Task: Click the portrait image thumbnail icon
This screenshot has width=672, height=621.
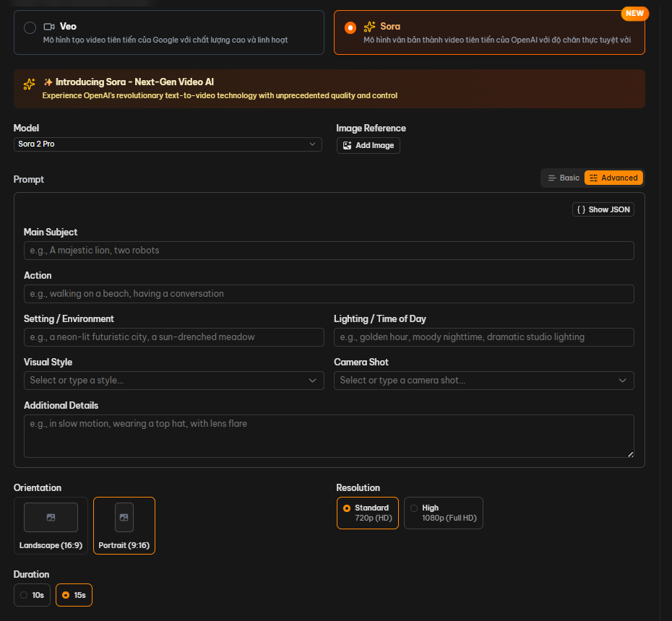Action: pyautogui.click(x=124, y=517)
